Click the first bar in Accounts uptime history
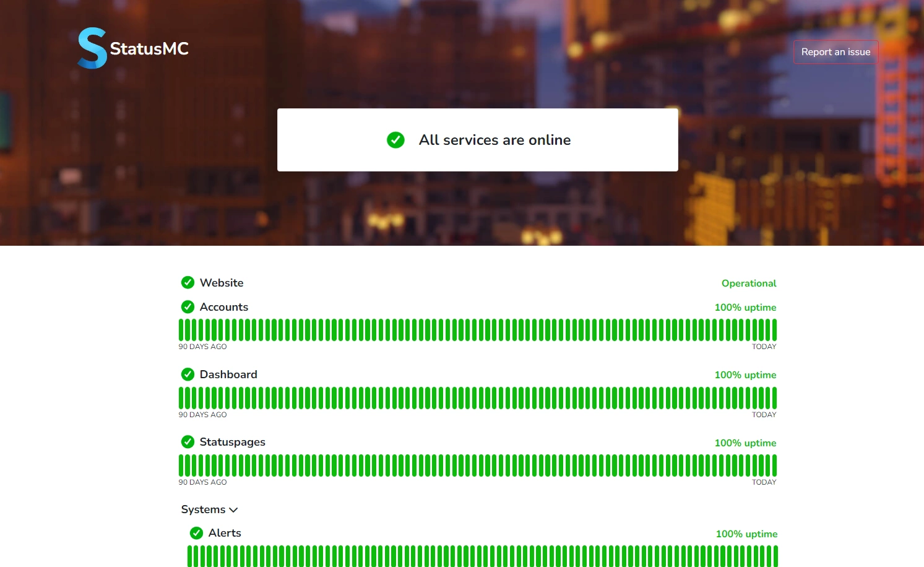 [181, 330]
